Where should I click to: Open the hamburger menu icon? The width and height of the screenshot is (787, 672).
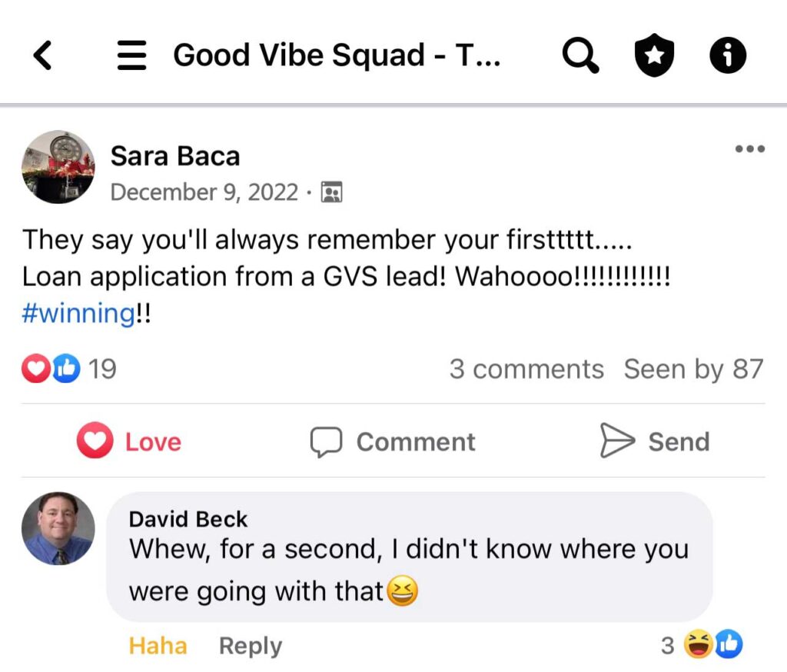coord(131,55)
